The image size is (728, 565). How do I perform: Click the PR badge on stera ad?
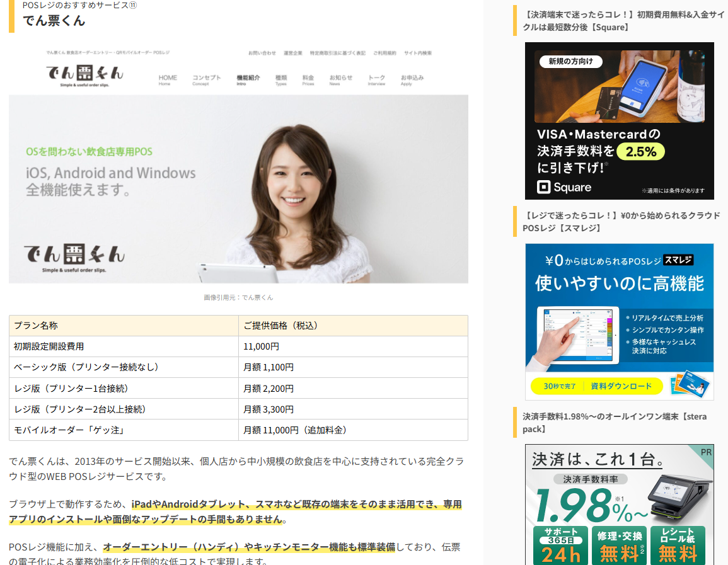(705, 452)
